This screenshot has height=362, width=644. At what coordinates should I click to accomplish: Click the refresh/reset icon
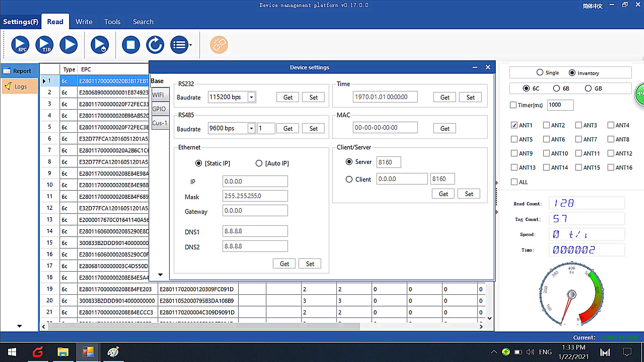coord(155,44)
